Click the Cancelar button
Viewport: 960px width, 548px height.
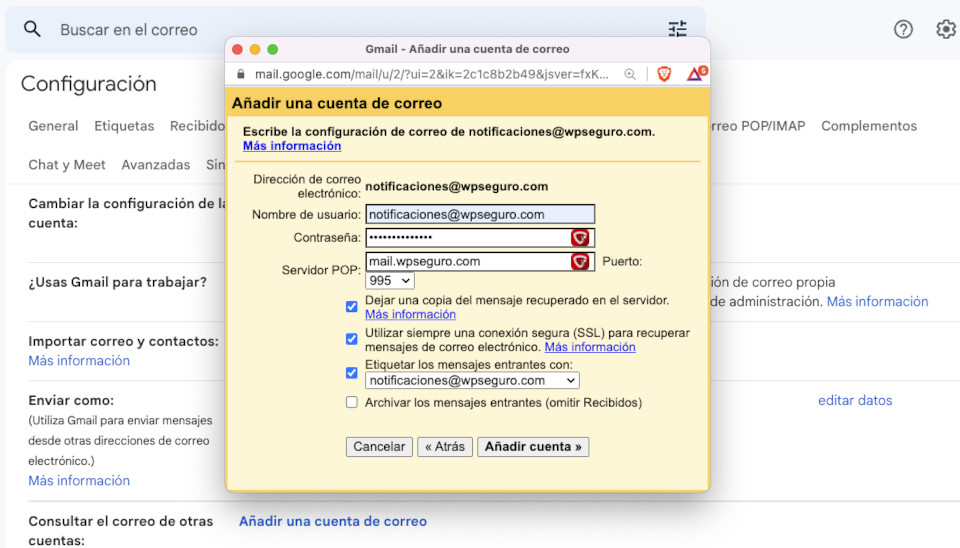(x=379, y=446)
